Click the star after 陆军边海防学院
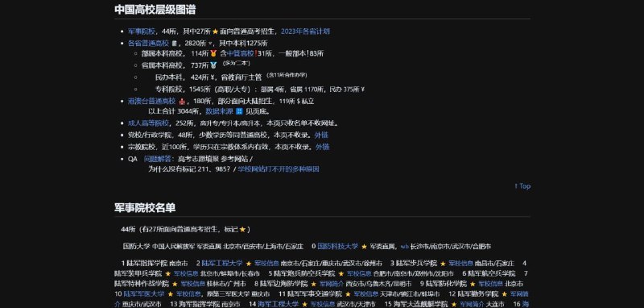 point(314,284)
